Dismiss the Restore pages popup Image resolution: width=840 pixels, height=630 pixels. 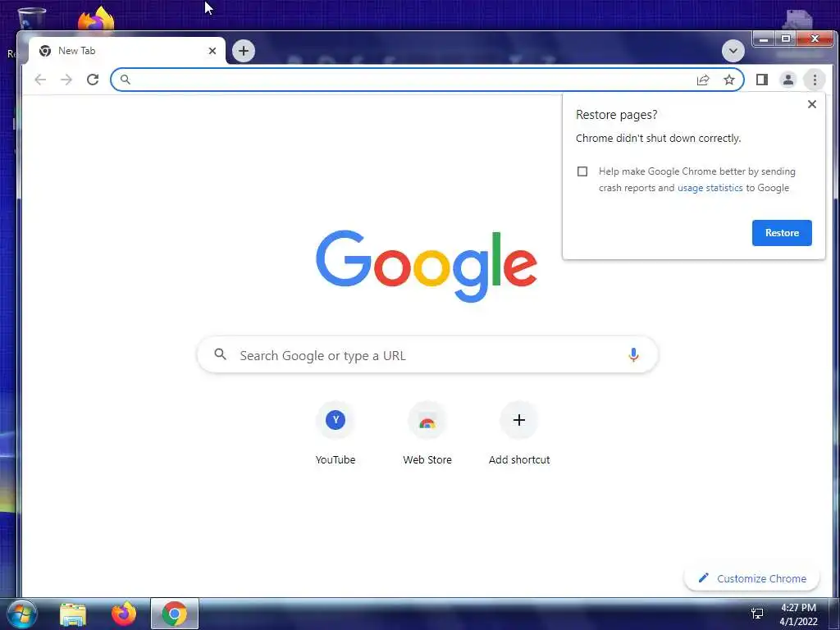[811, 104]
